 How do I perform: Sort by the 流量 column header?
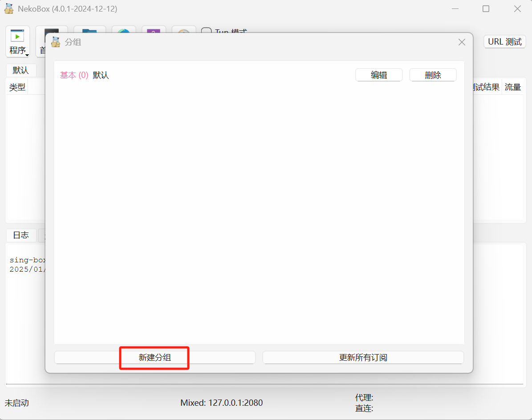pyautogui.click(x=512, y=87)
